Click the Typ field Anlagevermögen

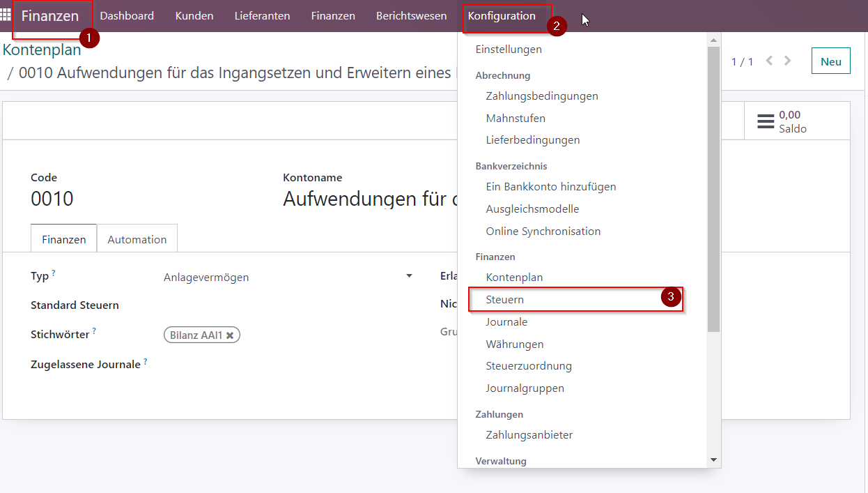288,278
